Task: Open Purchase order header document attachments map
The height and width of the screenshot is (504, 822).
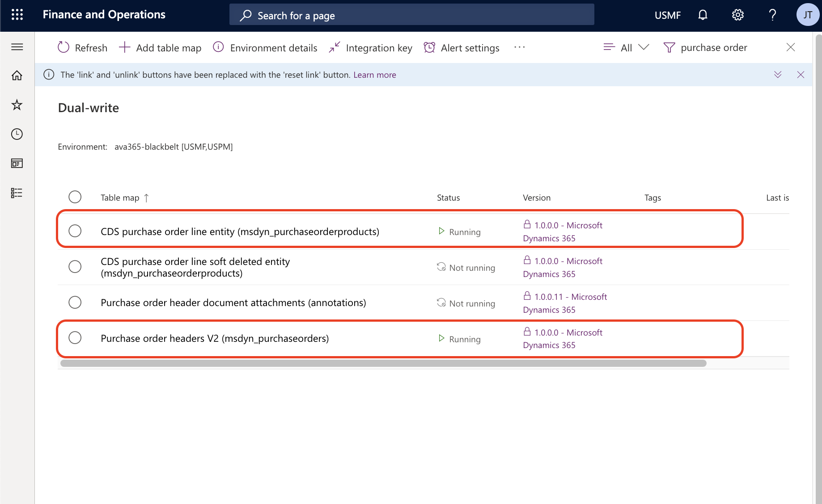Action: [x=233, y=302]
